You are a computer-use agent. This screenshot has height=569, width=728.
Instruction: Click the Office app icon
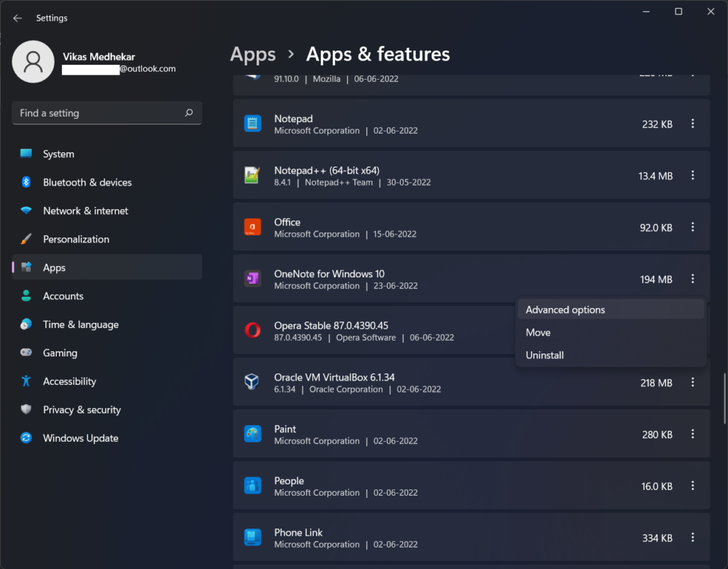(x=252, y=227)
